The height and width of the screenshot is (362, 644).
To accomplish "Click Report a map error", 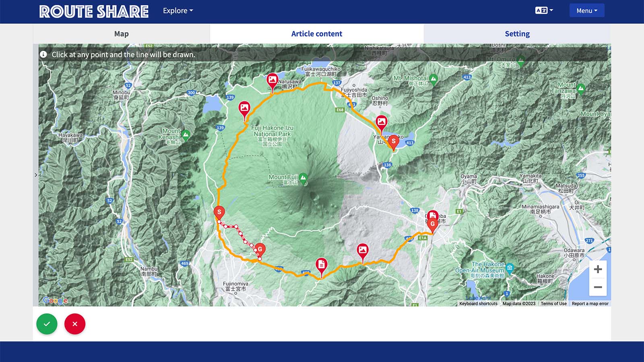I will 590,304.
